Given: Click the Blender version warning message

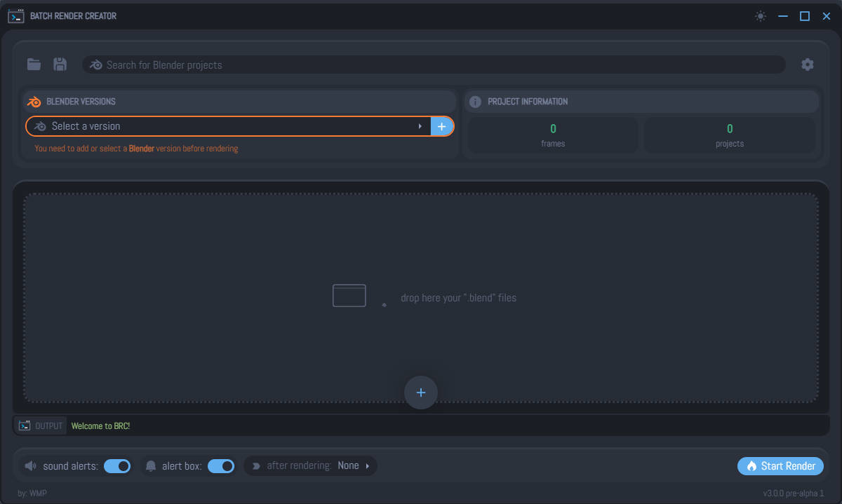Looking at the screenshot, I should [x=136, y=149].
